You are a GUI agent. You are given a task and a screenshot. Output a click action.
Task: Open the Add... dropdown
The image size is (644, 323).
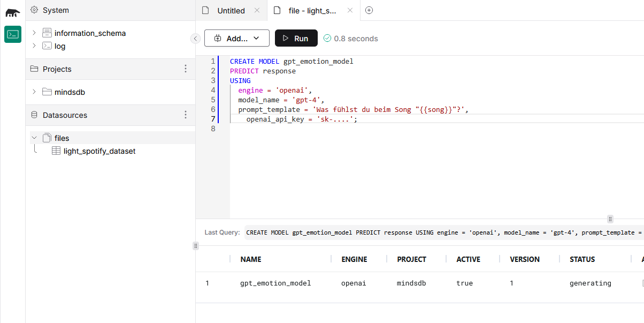236,38
